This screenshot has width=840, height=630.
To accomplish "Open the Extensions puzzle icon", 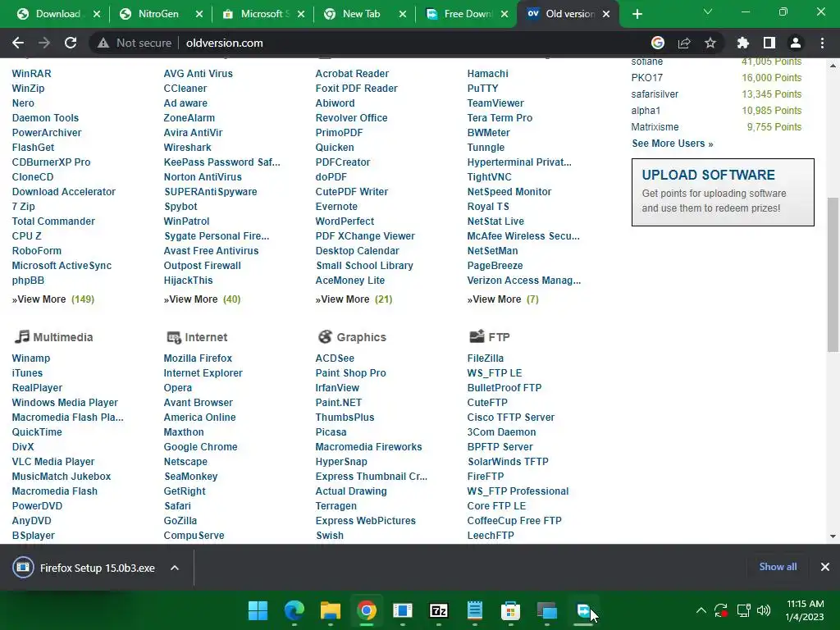I will coord(742,43).
